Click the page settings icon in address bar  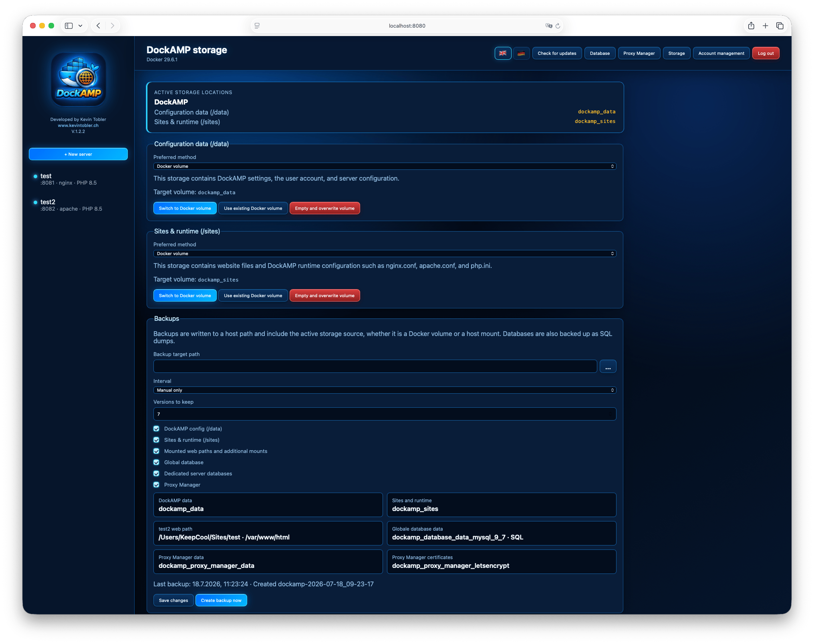(257, 26)
